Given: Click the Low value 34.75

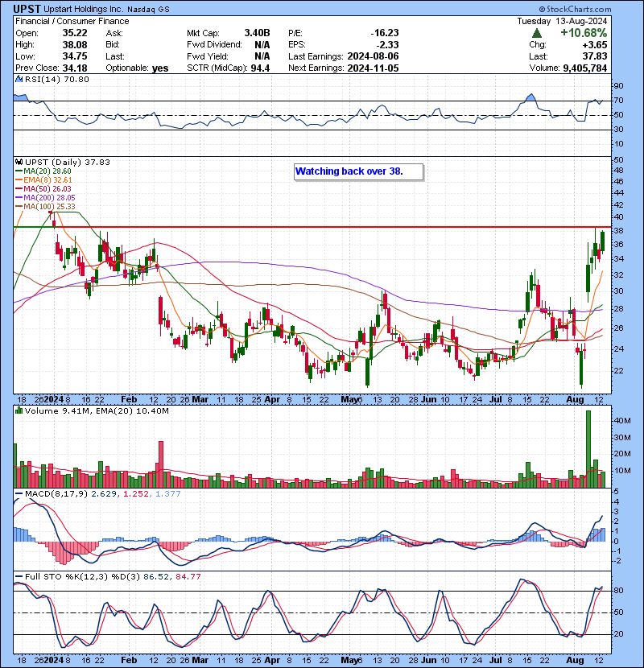Looking at the screenshot, I should click(x=75, y=56).
